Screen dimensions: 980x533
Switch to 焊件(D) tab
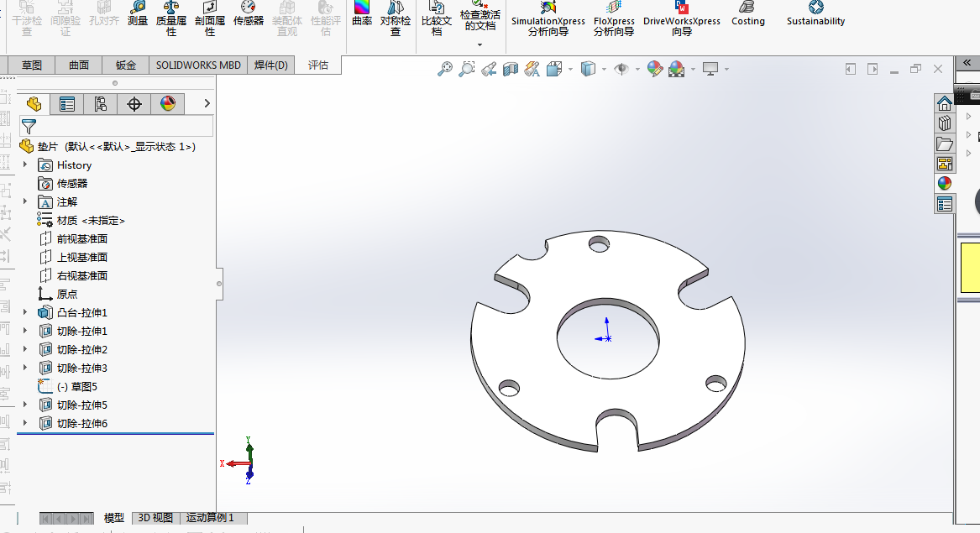(270, 65)
